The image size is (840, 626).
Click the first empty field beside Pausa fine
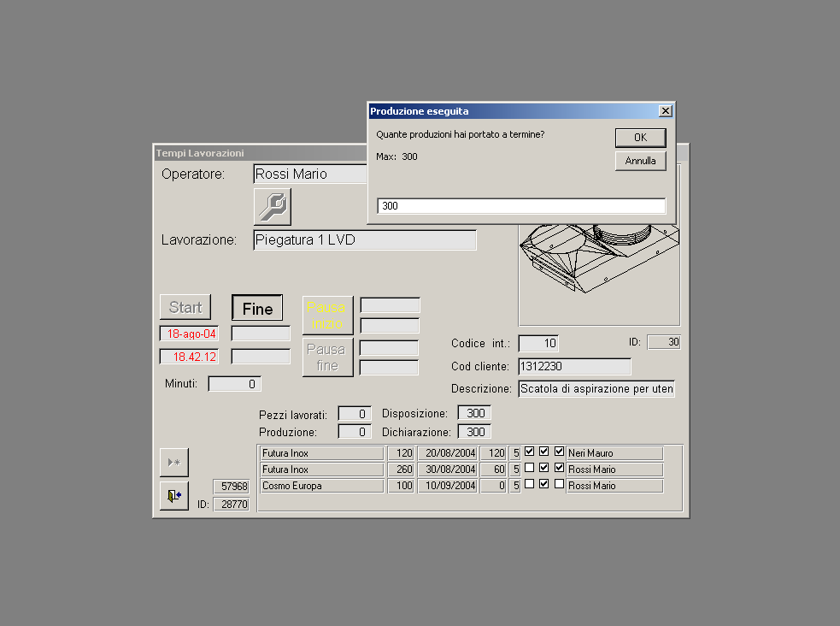click(389, 347)
